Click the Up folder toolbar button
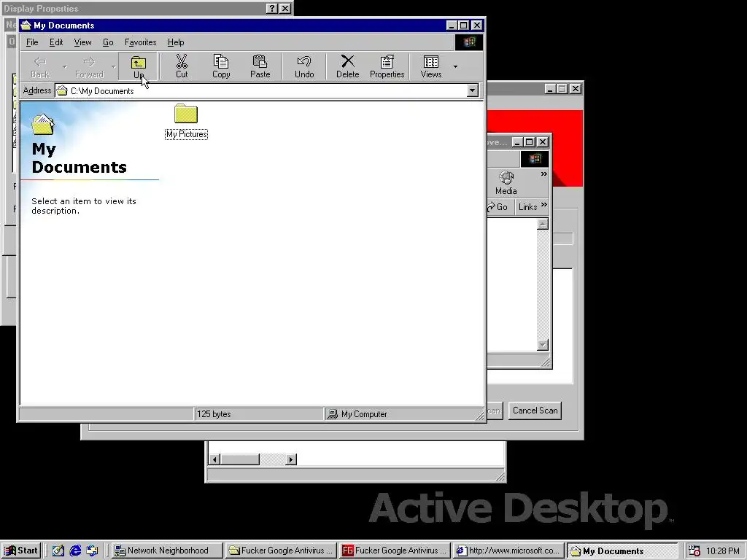 point(138,66)
